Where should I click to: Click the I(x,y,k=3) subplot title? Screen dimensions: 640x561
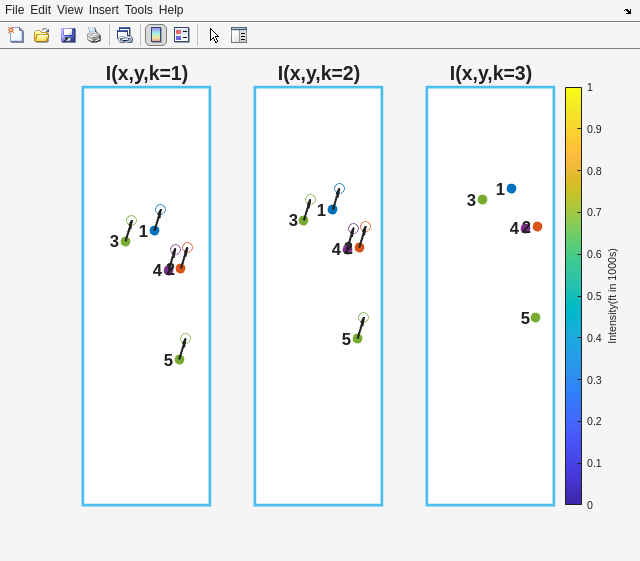(491, 73)
